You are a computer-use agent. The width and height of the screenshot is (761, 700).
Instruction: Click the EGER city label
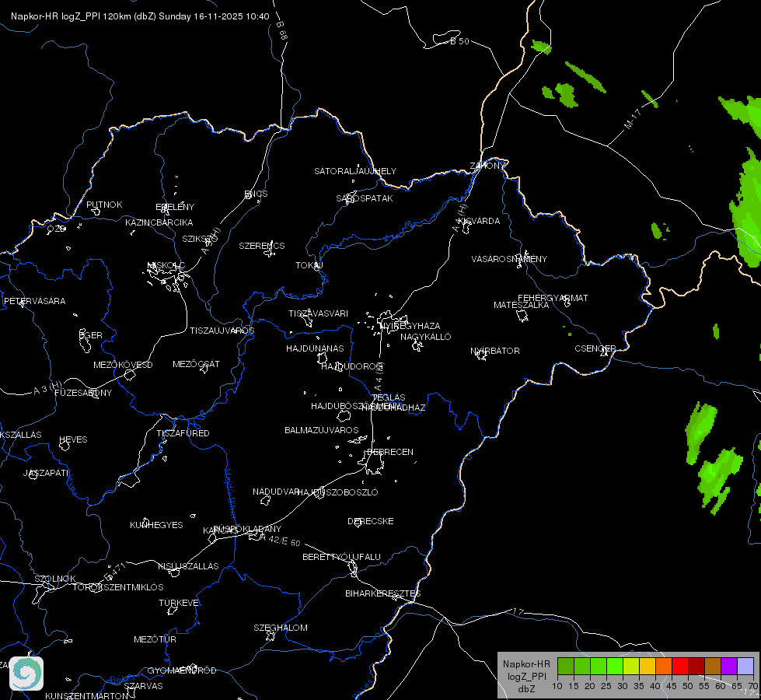[x=91, y=335]
